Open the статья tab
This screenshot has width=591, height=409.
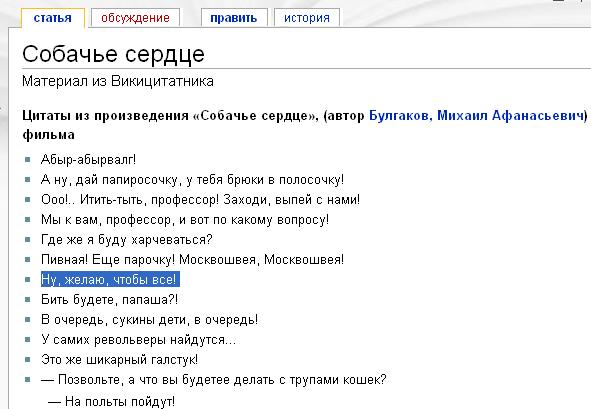pyautogui.click(x=53, y=18)
